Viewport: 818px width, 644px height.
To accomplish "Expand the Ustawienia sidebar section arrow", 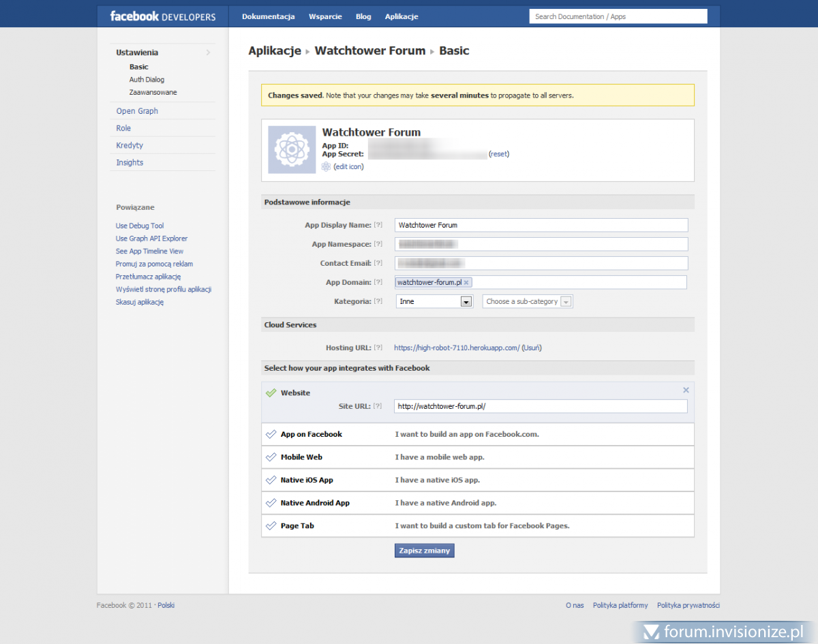I will point(208,52).
